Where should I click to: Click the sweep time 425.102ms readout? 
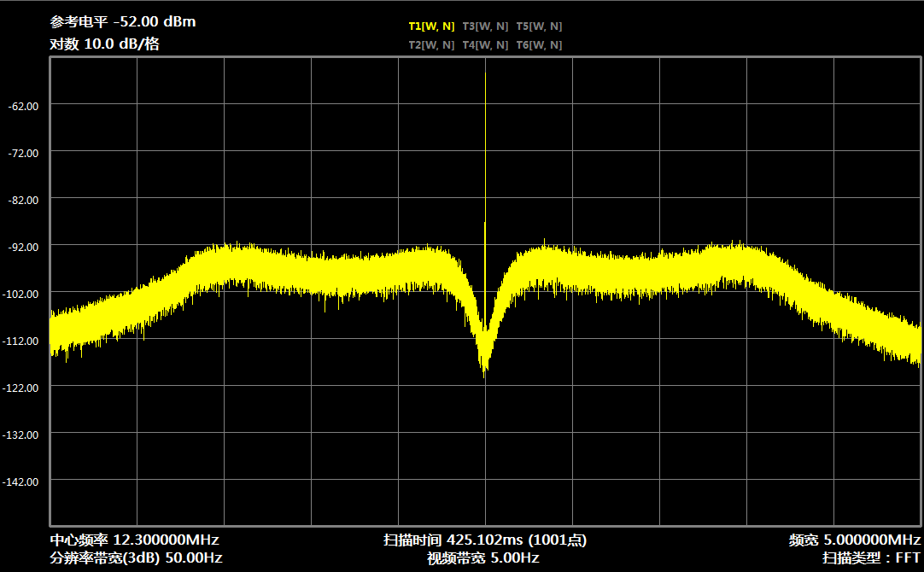tap(484, 540)
